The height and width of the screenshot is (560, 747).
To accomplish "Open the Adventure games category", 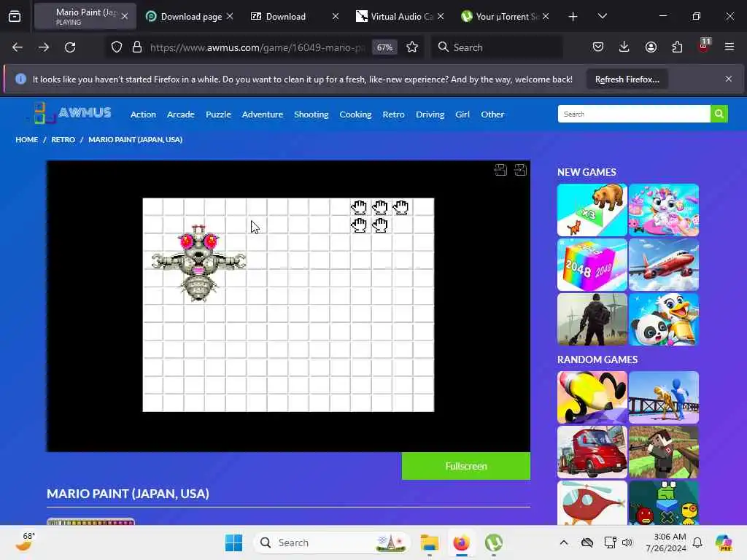I will pyautogui.click(x=263, y=114).
